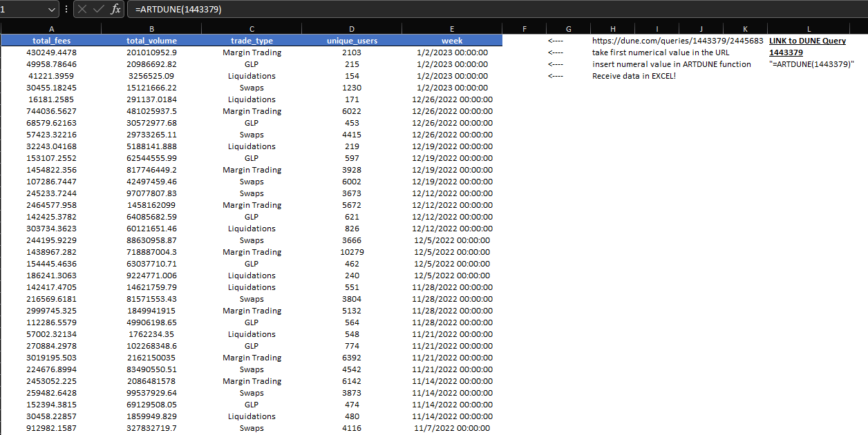This screenshot has width=868, height=435.
Task: Click the Enter checkmark icon in formula bar
Action: (100, 10)
